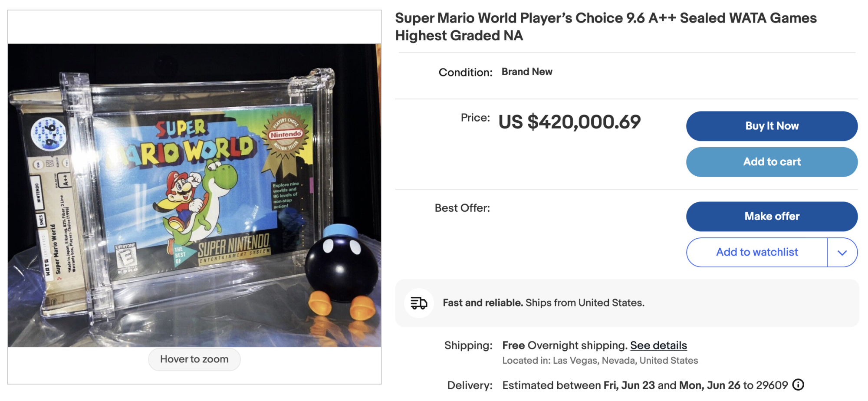Add this listing to watchlist
The image size is (868, 401).
pyautogui.click(x=756, y=252)
